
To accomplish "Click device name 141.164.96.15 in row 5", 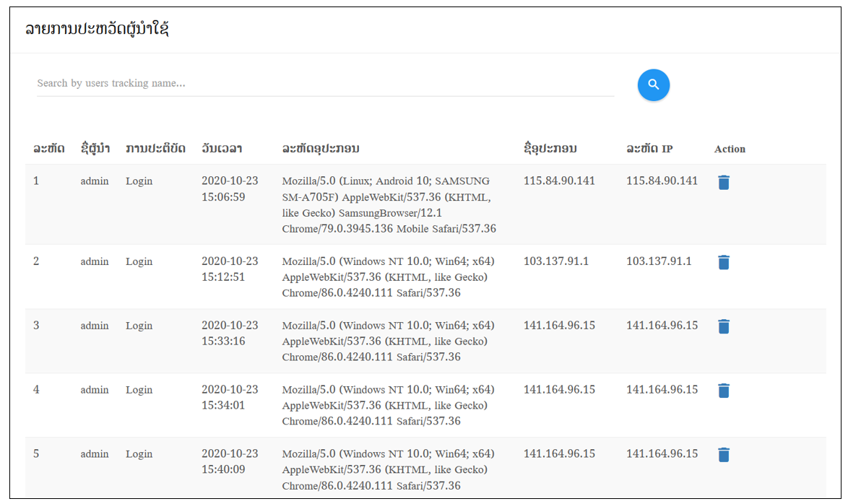I will pos(559,453).
